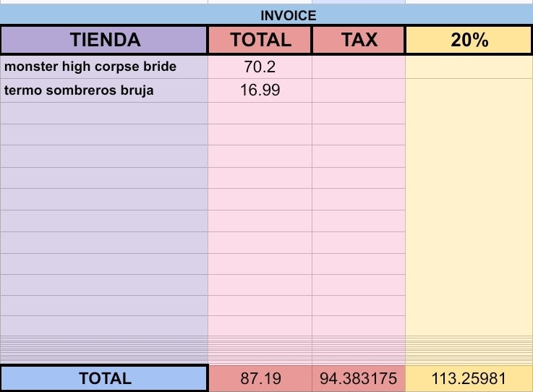The height and width of the screenshot is (392, 533).
Task: Click the 70.2 total cell
Action: (260, 67)
